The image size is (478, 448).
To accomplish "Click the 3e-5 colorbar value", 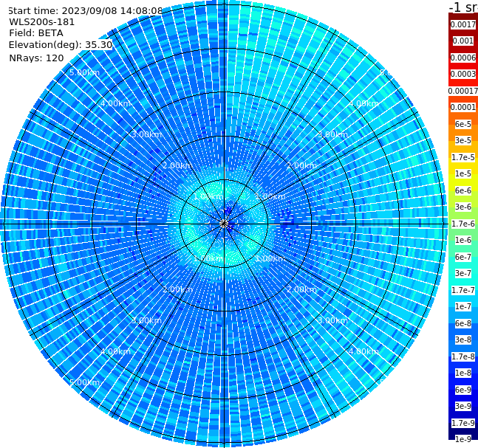I will pos(463,140).
